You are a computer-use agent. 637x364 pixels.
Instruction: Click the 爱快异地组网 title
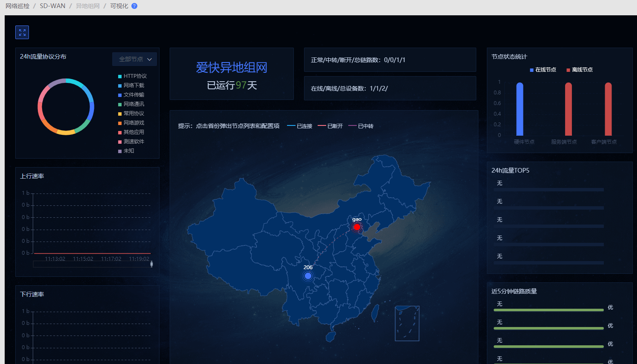click(232, 67)
